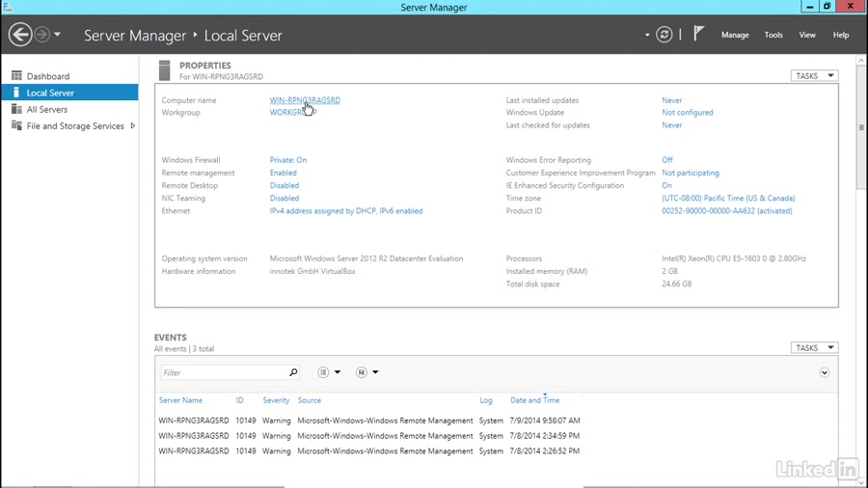868x488 pixels.
Task: Open the Tools menu
Action: click(773, 35)
